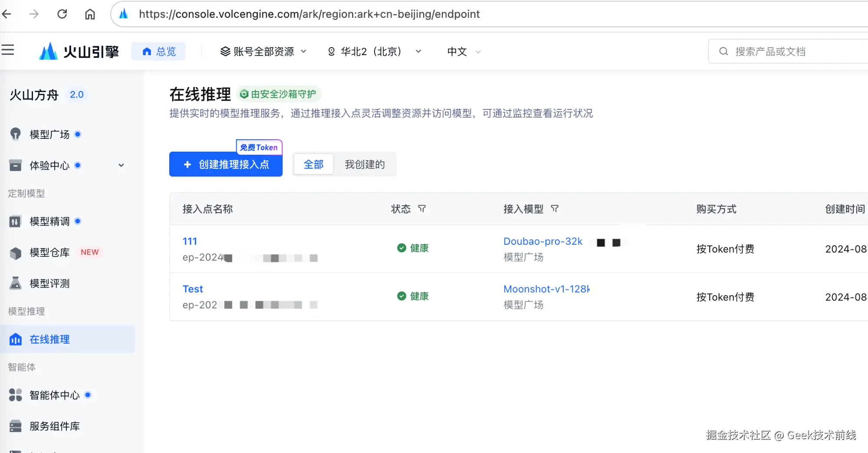Click the 服务组件库 stack icon
Viewport: 868px width, 453px height.
point(16,426)
